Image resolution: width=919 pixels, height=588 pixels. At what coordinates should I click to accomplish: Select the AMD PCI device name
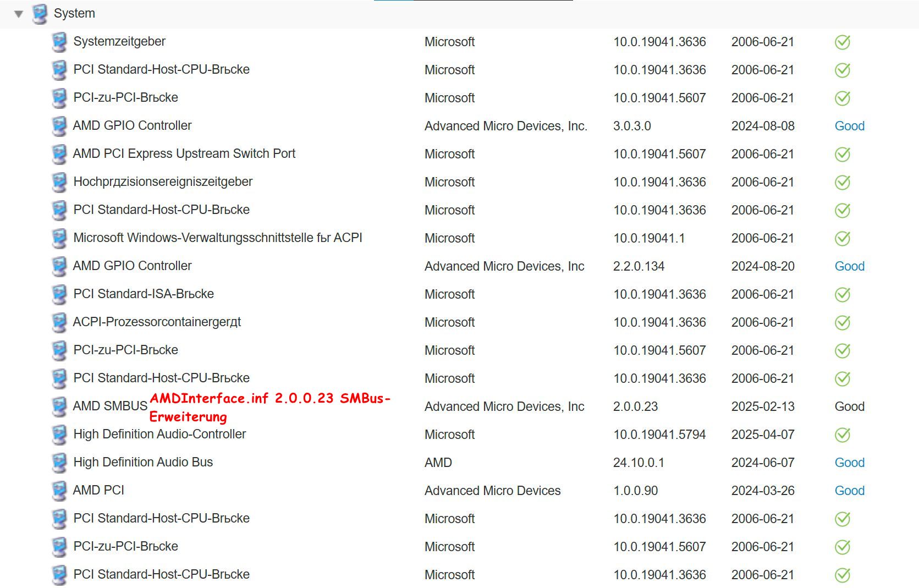click(x=98, y=490)
